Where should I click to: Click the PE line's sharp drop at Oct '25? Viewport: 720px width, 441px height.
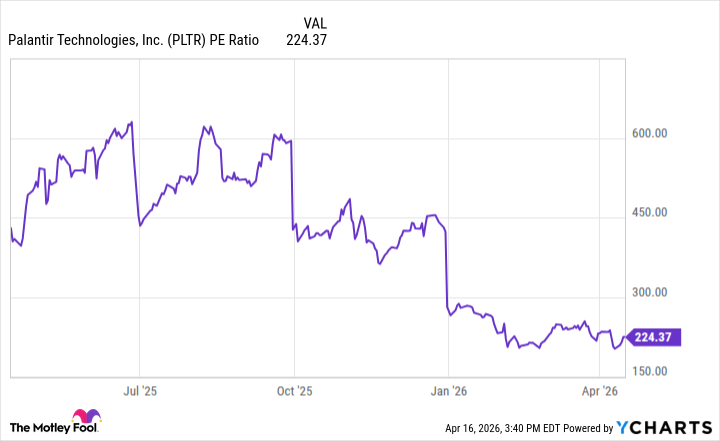click(292, 190)
